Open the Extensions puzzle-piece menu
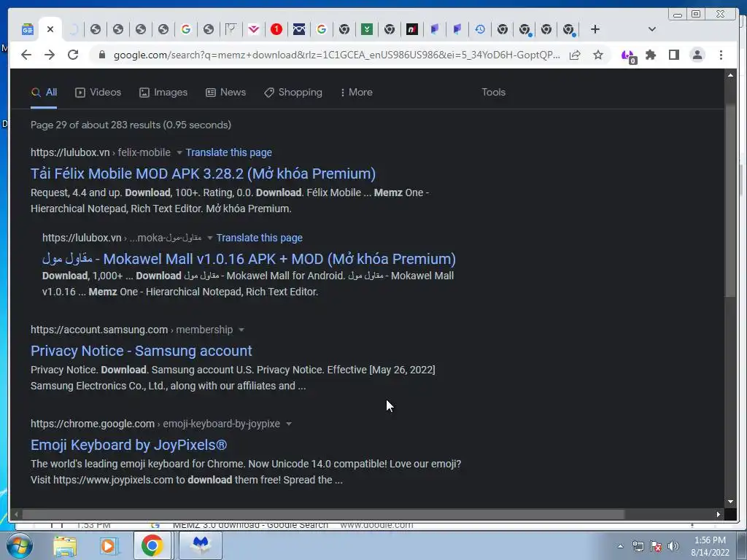 tap(651, 55)
